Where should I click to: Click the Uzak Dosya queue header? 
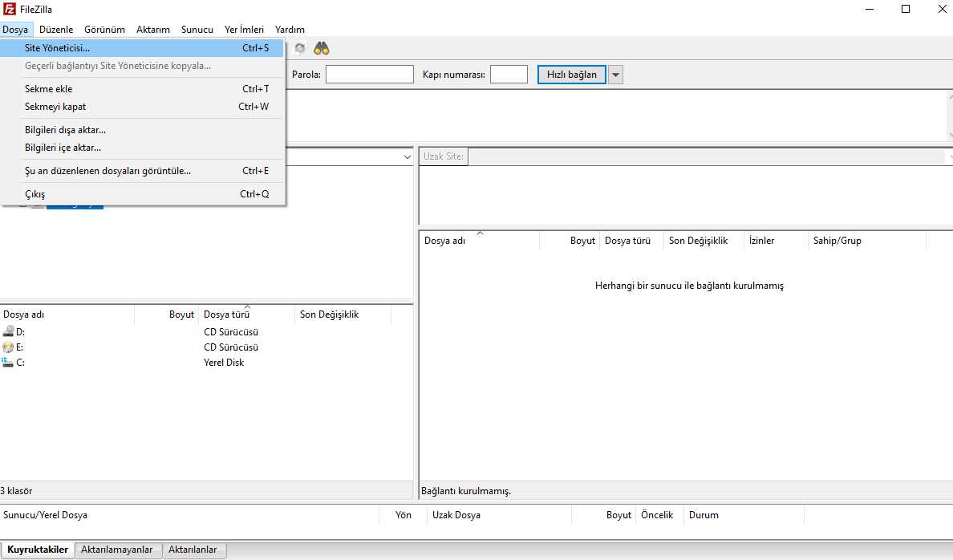point(499,515)
